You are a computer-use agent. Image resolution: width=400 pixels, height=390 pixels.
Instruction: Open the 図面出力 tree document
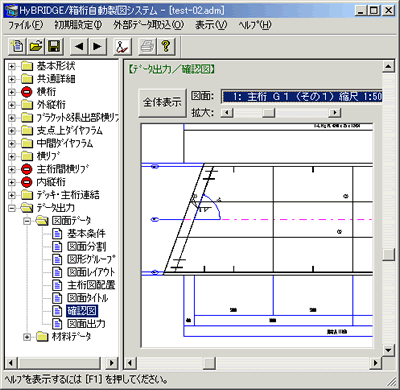(x=87, y=324)
